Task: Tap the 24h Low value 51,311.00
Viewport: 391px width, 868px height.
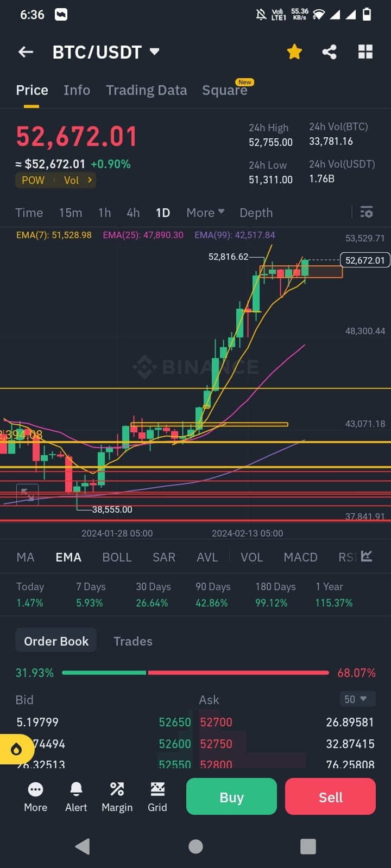Action: pyautogui.click(x=270, y=180)
